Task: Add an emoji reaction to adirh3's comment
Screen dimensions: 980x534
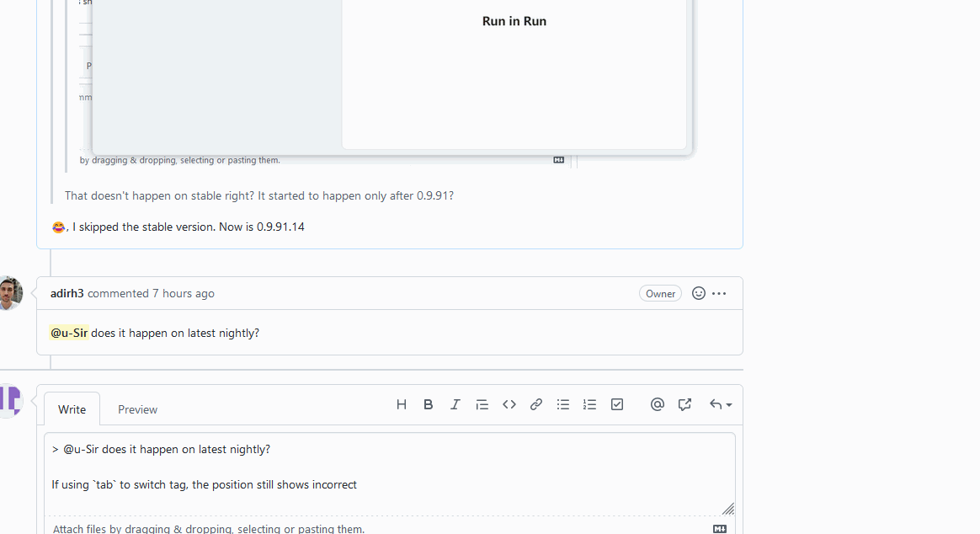Action: coord(699,293)
